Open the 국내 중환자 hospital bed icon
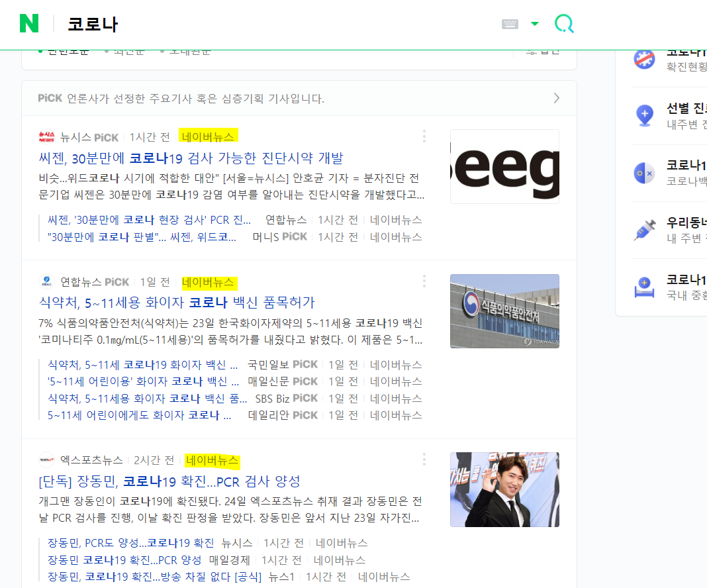The image size is (707, 588). point(644,287)
